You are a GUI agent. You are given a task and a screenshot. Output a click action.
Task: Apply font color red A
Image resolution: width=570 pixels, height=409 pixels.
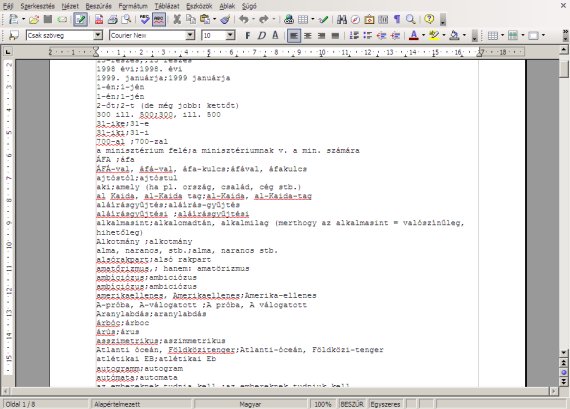tap(414, 35)
